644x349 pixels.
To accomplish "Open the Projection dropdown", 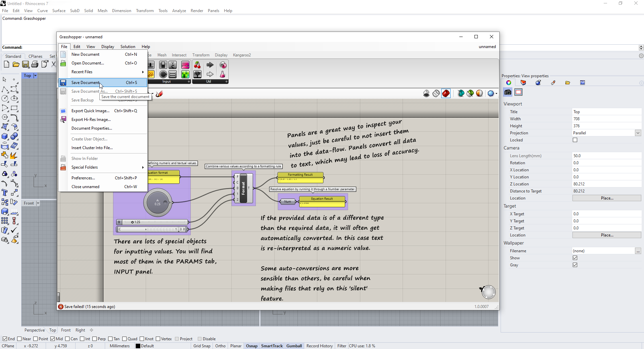I will [638, 133].
